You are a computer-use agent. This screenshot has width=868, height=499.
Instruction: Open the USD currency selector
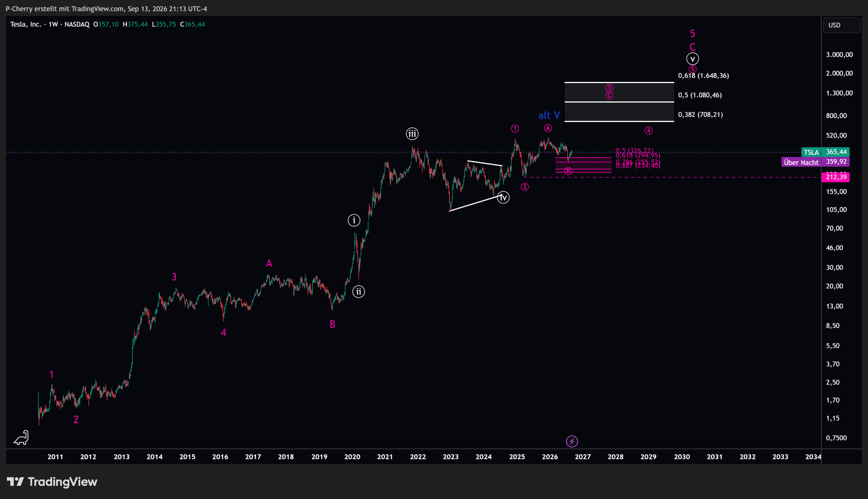[841, 25]
